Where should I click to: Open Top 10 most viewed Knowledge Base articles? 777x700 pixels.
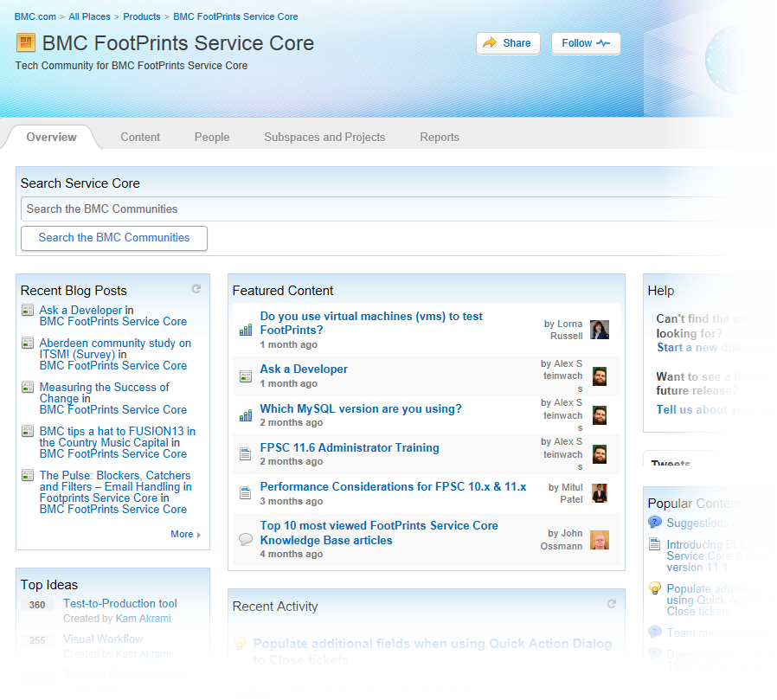pos(379,532)
